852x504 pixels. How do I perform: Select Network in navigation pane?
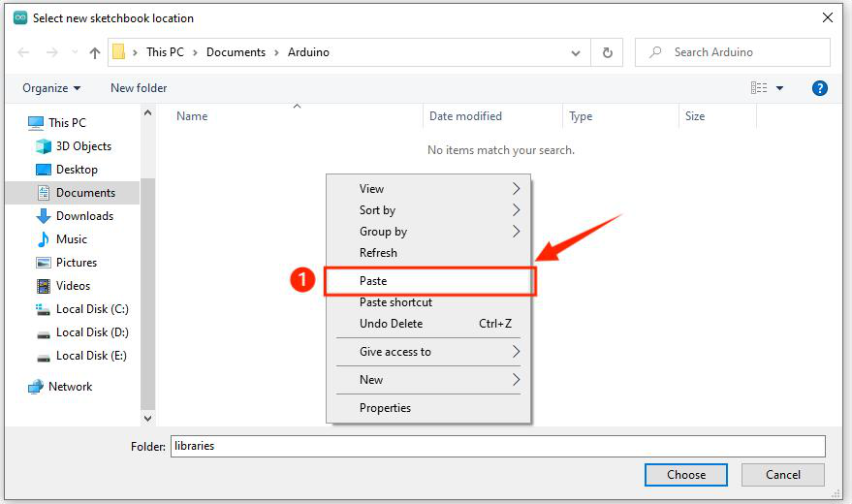(x=60, y=387)
